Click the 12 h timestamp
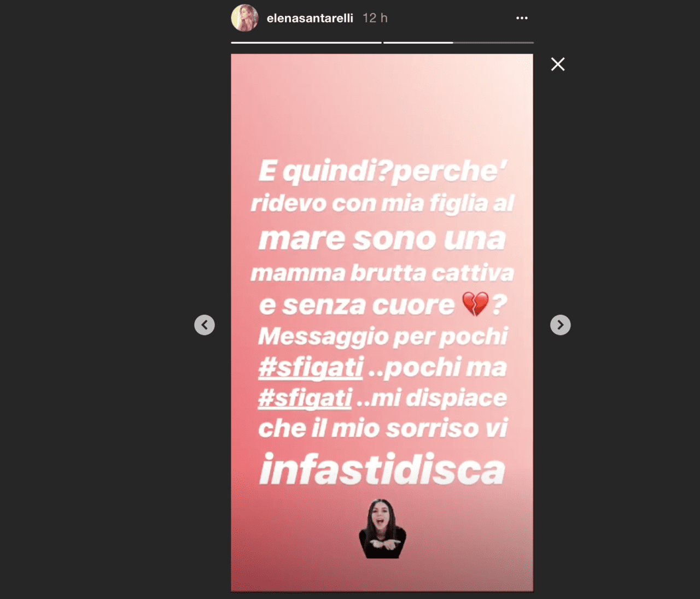The image size is (700, 599). (x=375, y=18)
